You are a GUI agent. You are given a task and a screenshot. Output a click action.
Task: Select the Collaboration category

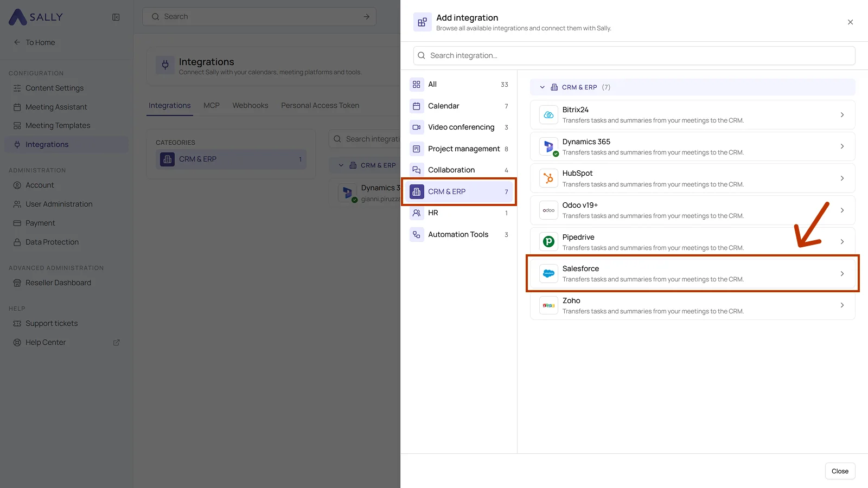click(459, 170)
